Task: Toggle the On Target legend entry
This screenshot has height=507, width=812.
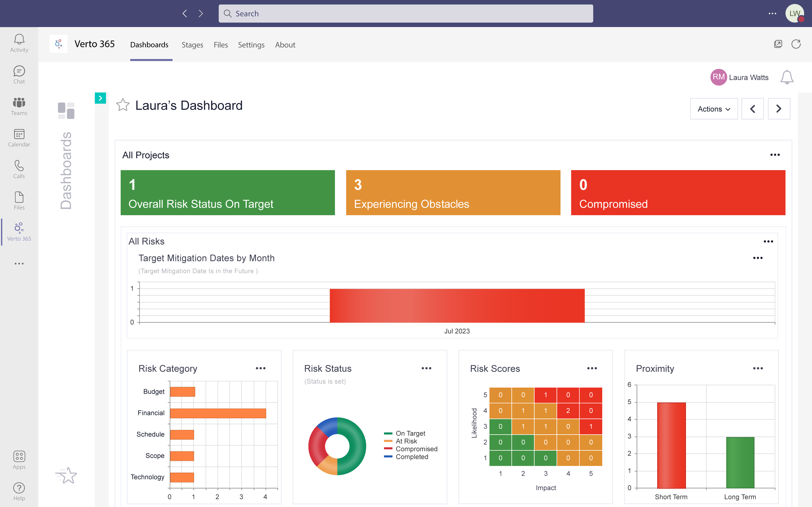Action: (410, 433)
